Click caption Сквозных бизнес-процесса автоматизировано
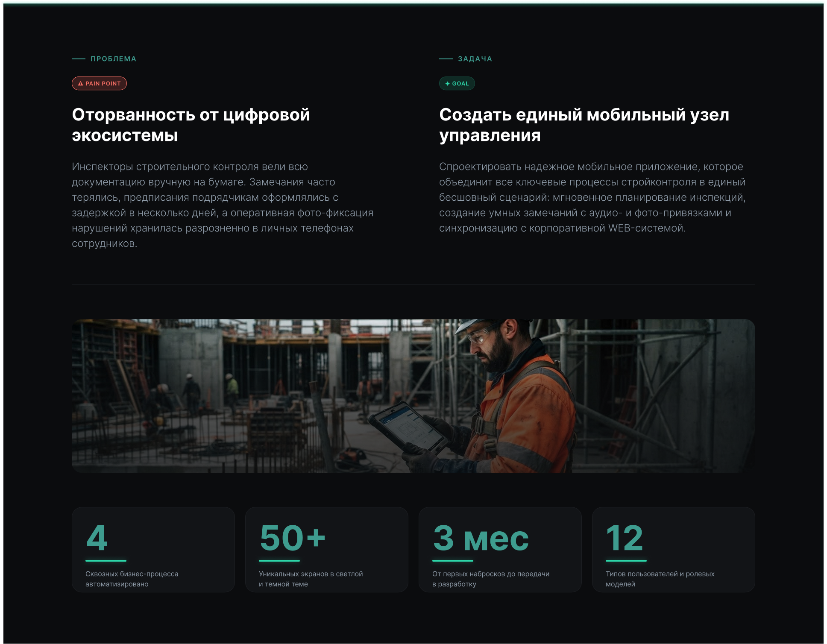This screenshot has width=827, height=644. (132, 579)
